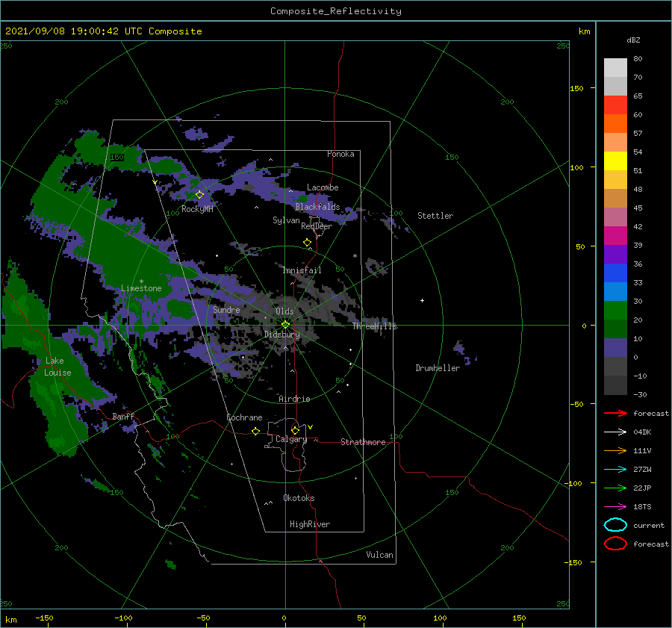The image size is (672, 628).
Task: Click the bright yellow 51–54 dBZ swatch
Action: pyautogui.click(x=615, y=161)
